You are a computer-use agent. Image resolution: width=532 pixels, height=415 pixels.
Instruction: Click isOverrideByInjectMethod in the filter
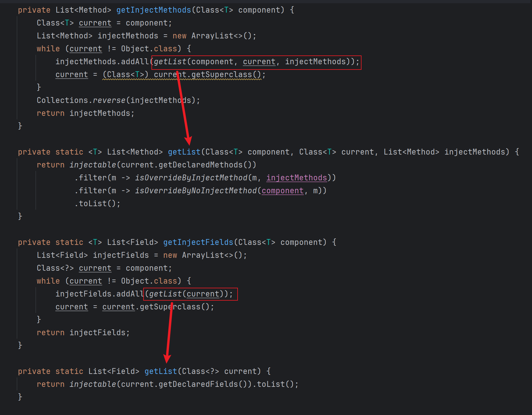191,178
